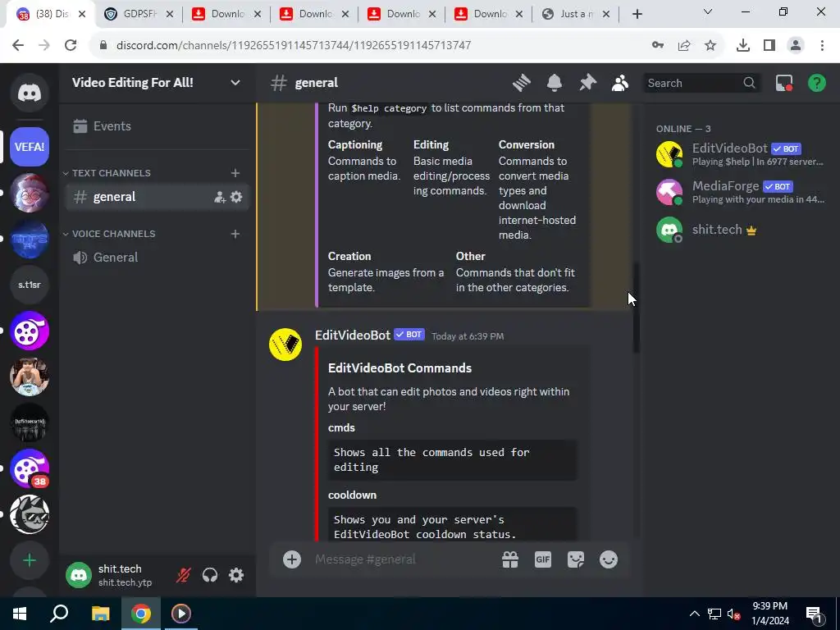The width and height of the screenshot is (840, 630).
Task: Click the chat scrollbar thumb
Action: coord(636,308)
